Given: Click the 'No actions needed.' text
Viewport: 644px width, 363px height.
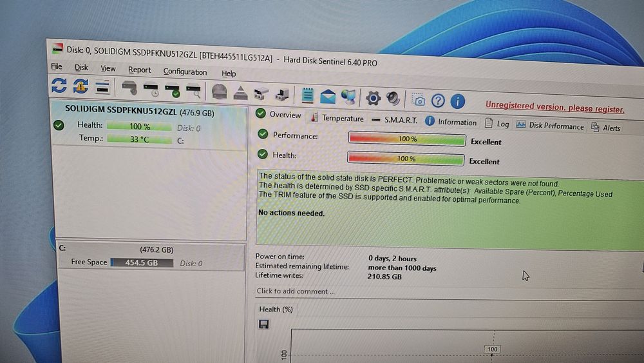Looking at the screenshot, I should coord(291,213).
